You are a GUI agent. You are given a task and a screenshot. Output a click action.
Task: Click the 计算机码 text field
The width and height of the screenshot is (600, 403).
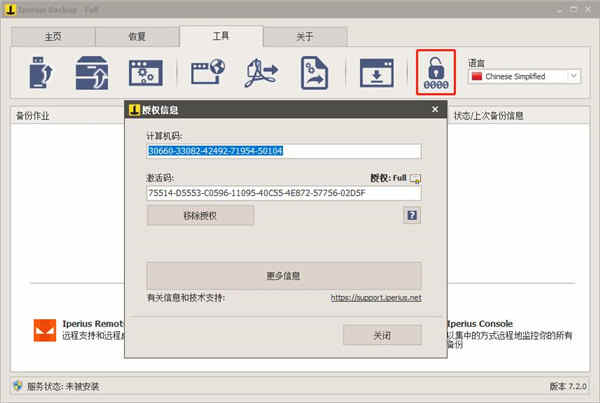[284, 151]
